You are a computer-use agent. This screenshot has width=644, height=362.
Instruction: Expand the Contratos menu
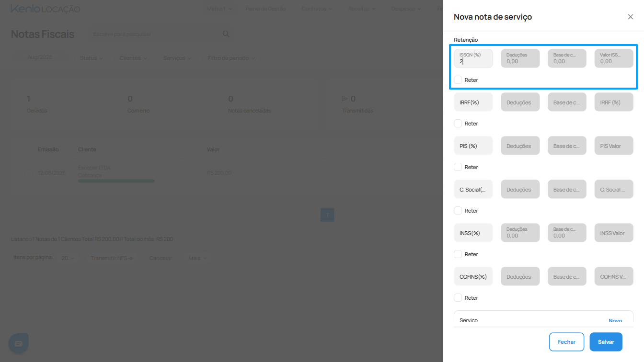coord(317,9)
